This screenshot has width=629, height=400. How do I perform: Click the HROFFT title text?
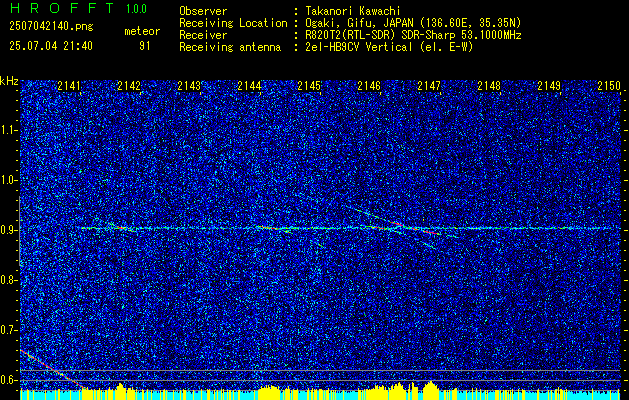[62, 8]
